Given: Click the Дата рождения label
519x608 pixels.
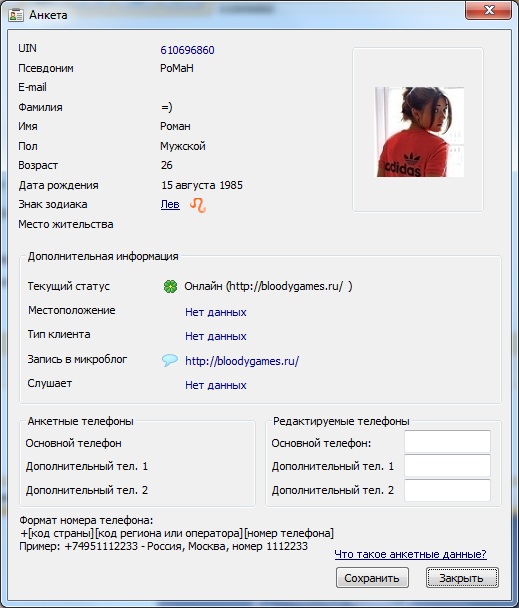Looking at the screenshot, I should coord(58,185).
